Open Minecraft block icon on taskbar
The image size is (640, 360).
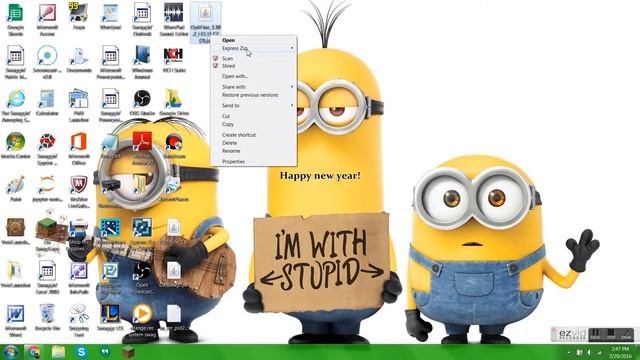tap(128, 352)
